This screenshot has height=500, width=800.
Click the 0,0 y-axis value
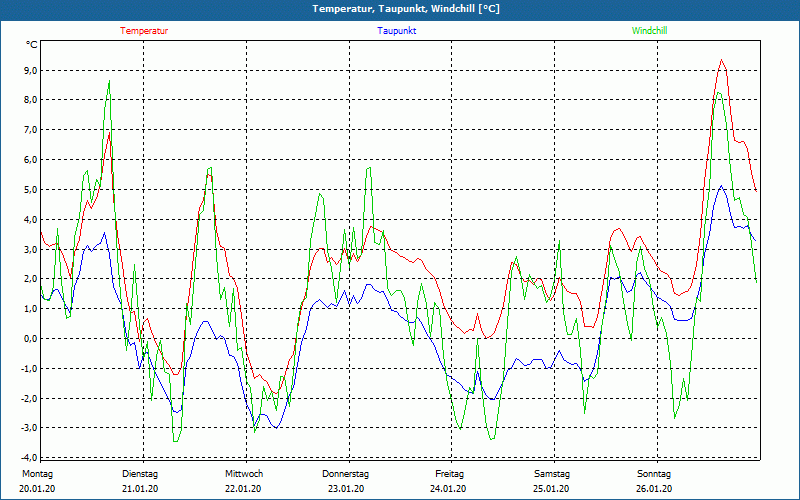coord(30,338)
